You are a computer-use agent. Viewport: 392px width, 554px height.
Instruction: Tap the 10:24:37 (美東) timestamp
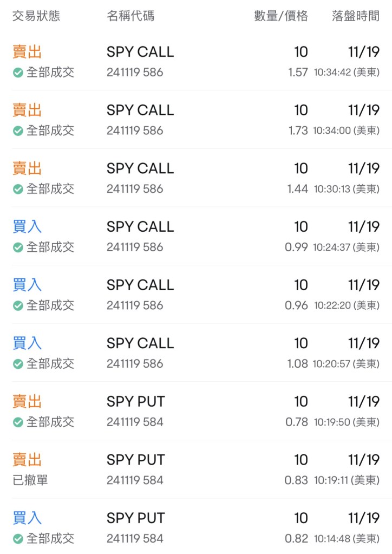coord(347,247)
